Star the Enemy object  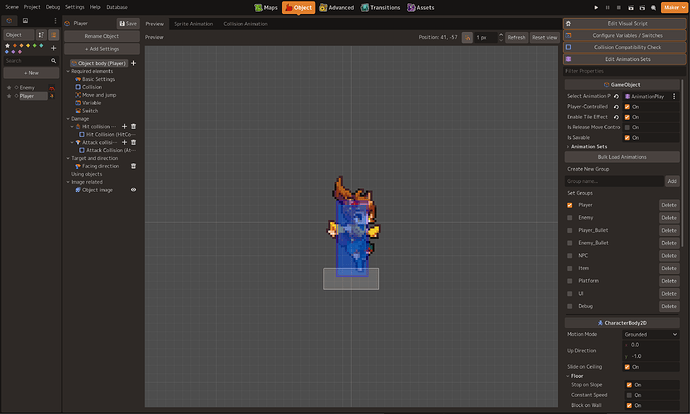(x=9, y=88)
